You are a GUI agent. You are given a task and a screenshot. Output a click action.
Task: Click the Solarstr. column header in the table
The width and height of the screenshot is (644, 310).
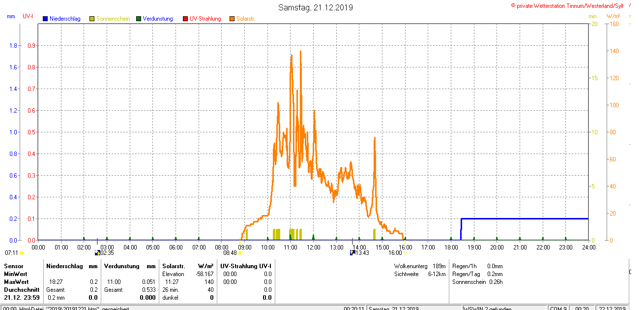click(174, 266)
